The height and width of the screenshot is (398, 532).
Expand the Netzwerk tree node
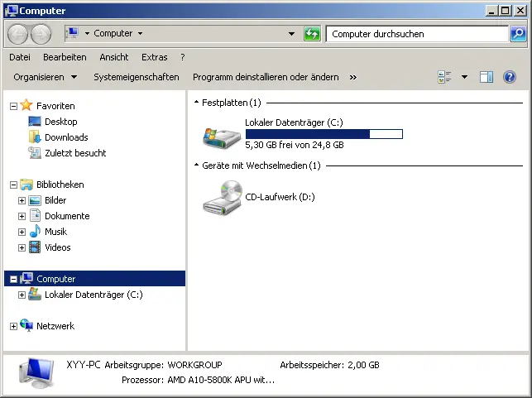tap(13, 326)
